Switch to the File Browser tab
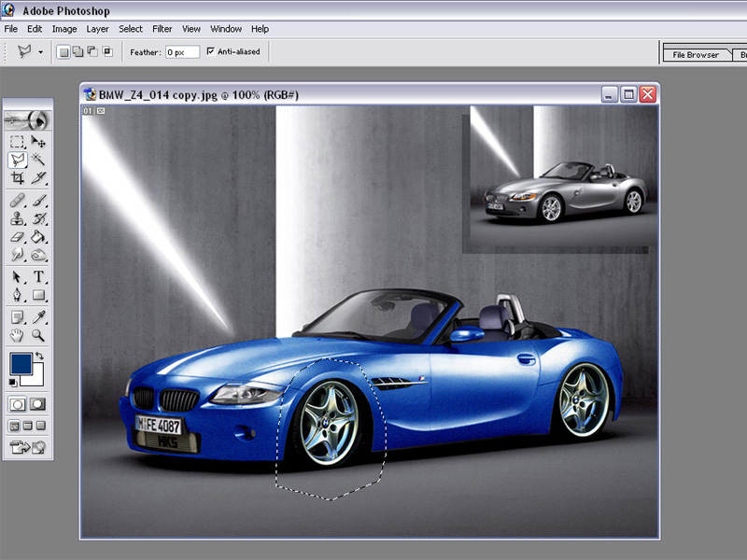 [x=696, y=55]
